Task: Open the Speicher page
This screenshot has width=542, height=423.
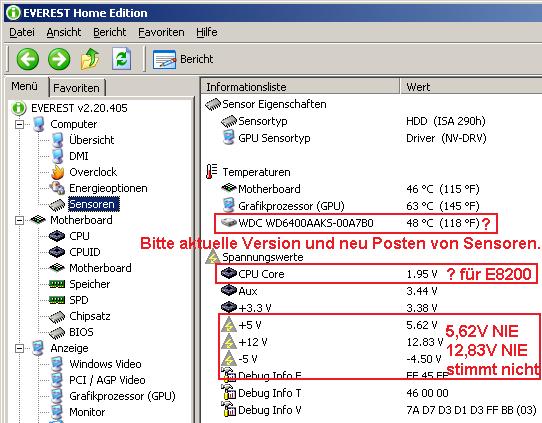Action: point(90,284)
